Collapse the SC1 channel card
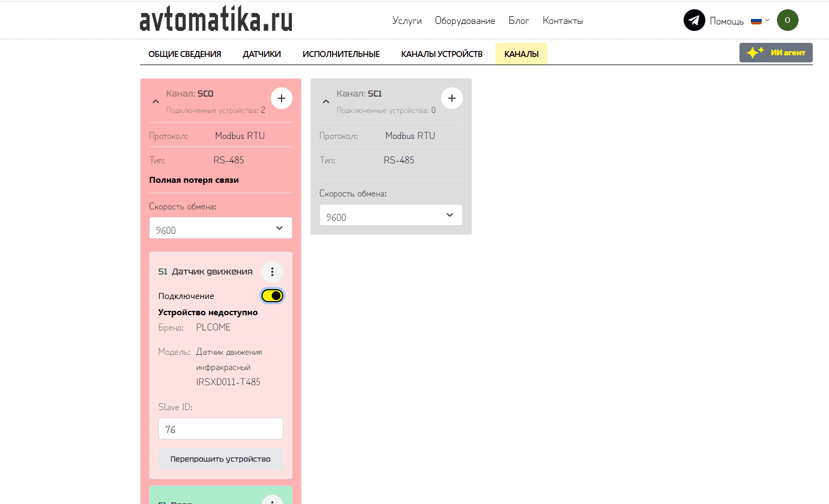 (x=326, y=101)
